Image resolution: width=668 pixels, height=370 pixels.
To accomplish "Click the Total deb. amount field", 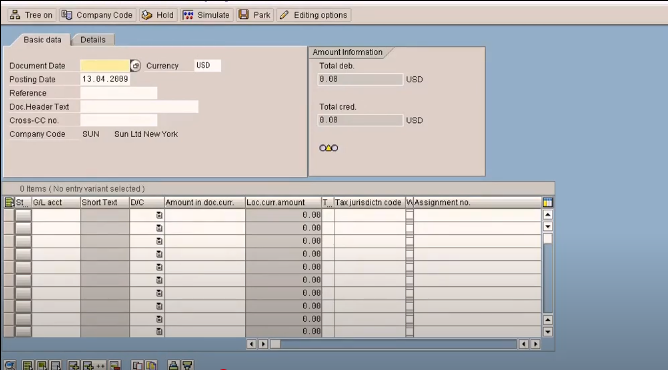I will (360, 79).
